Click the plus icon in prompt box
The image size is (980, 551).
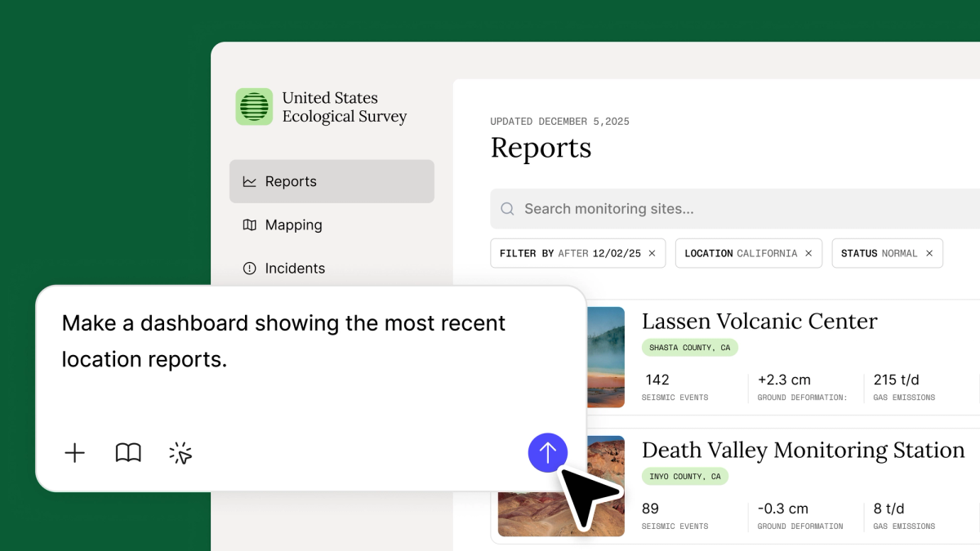(x=74, y=453)
